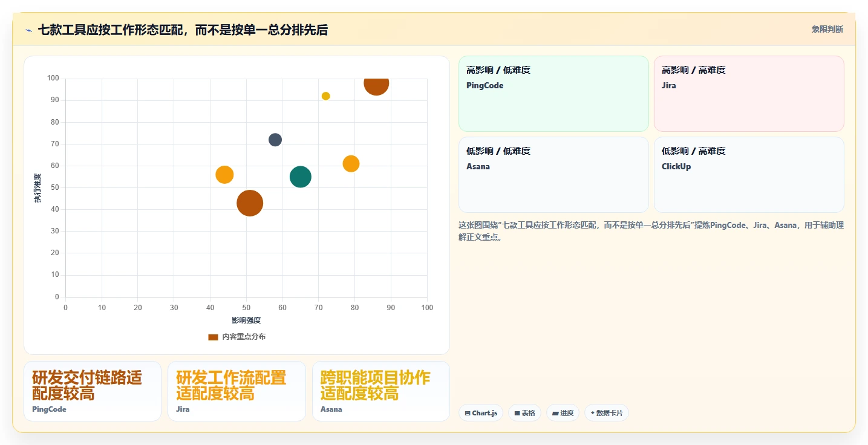868x445 pixels.
Task: Click Jira label under second stat card
Action: click(183, 409)
